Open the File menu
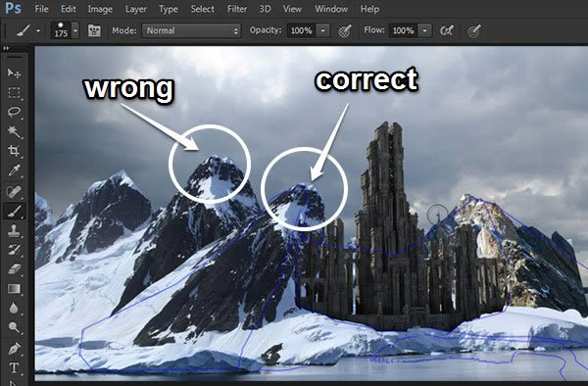The image size is (588, 386). (x=41, y=9)
